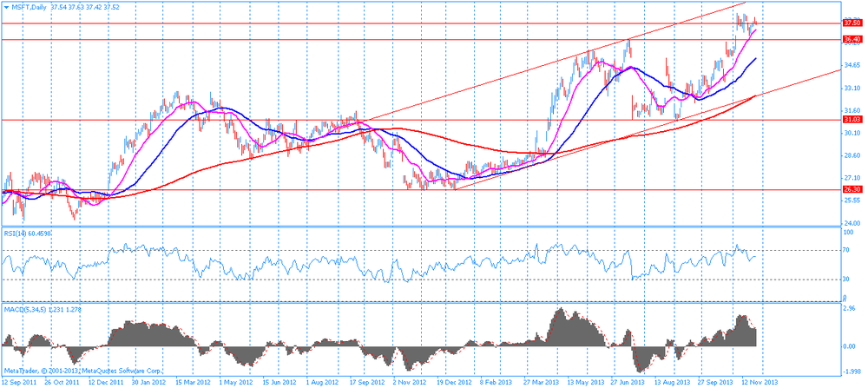The width and height of the screenshot is (868, 388).
Task: Select the red 31.03 price level label
Action: point(852,120)
